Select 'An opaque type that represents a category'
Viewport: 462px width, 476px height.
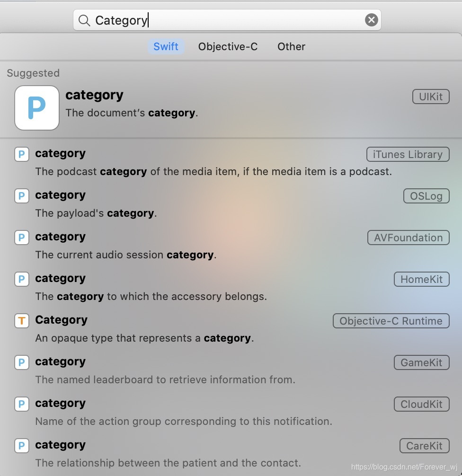point(144,338)
